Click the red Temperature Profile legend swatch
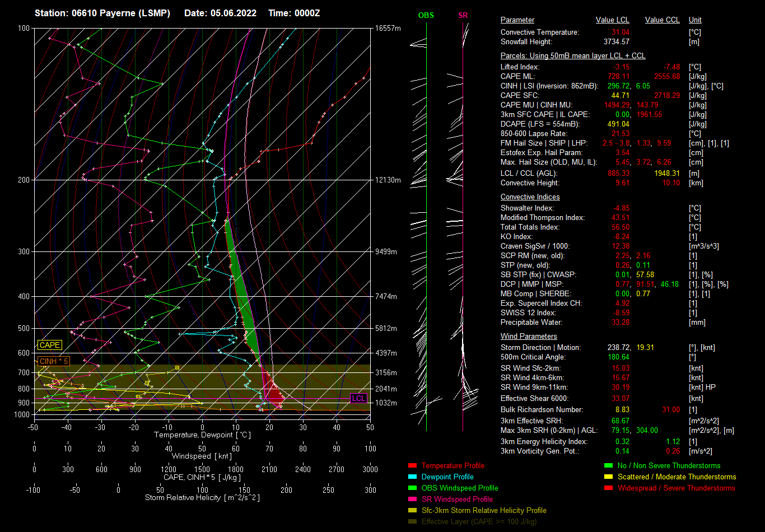This screenshot has width=765, height=532. pos(413,466)
